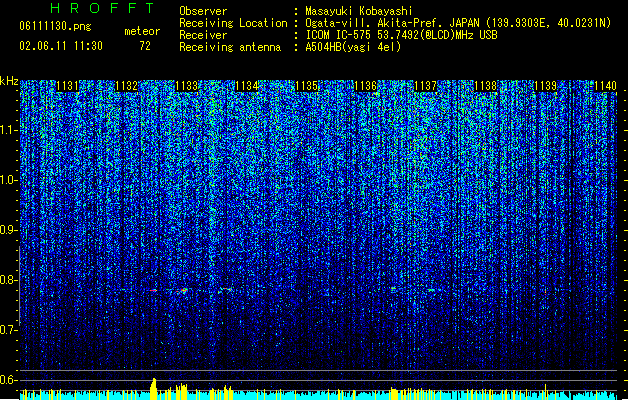Click the 1131 time marker
Image resolution: width=629 pixels, height=400 pixels.
pos(67,86)
